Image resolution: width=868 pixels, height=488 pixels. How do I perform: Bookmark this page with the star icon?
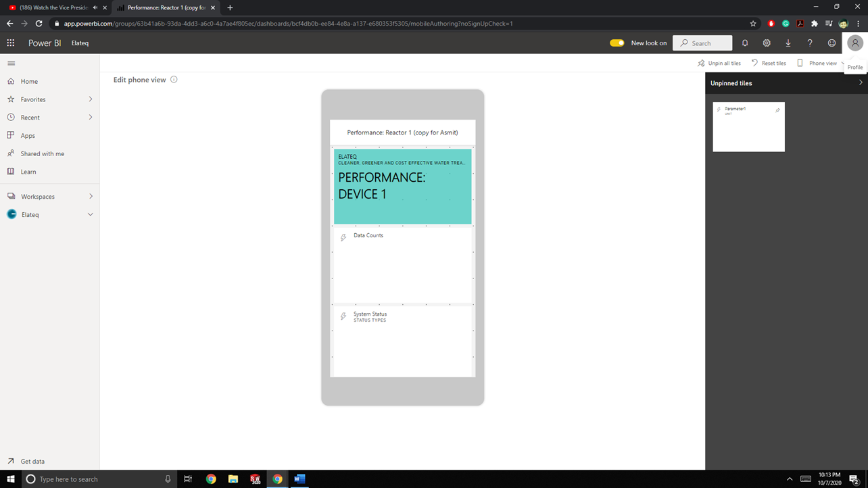(753, 24)
